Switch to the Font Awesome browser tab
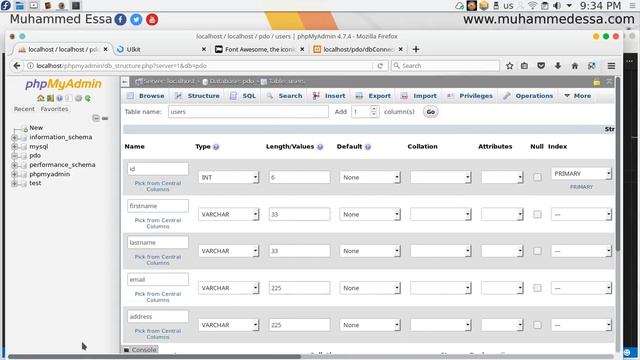This screenshot has width=640, height=360. click(x=260, y=49)
